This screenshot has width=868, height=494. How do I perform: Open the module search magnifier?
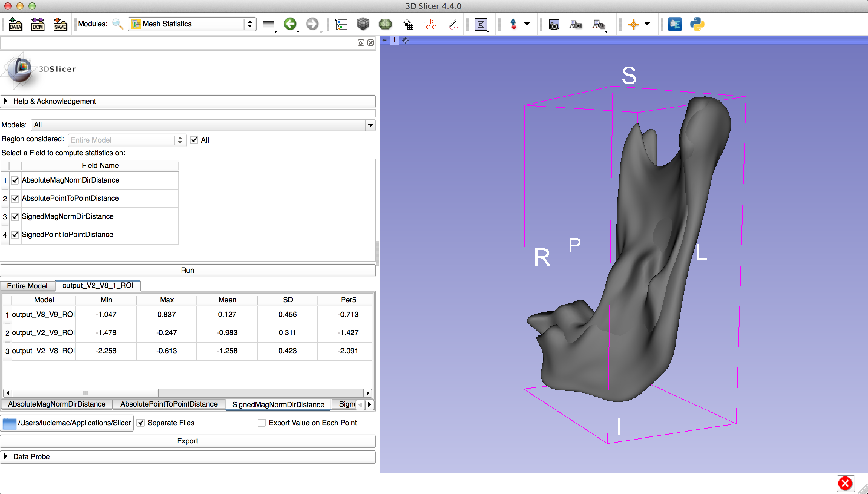(117, 24)
